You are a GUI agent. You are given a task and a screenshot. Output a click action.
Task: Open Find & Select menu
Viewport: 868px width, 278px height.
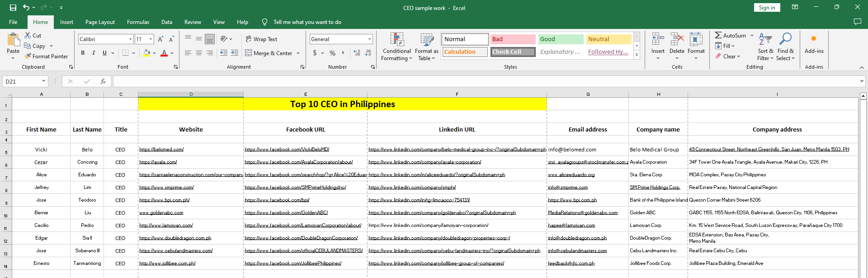click(x=786, y=47)
